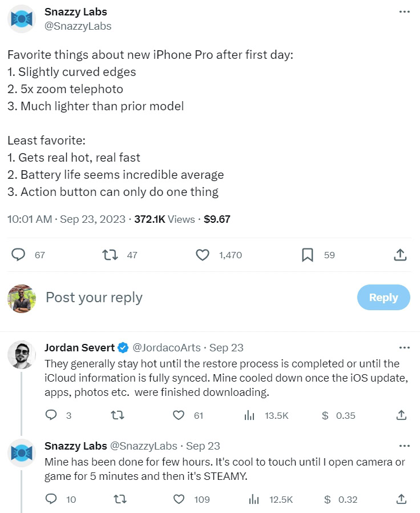Image resolution: width=420 pixels, height=513 pixels.
Task: Open more options on main post
Action: pyautogui.click(x=404, y=12)
